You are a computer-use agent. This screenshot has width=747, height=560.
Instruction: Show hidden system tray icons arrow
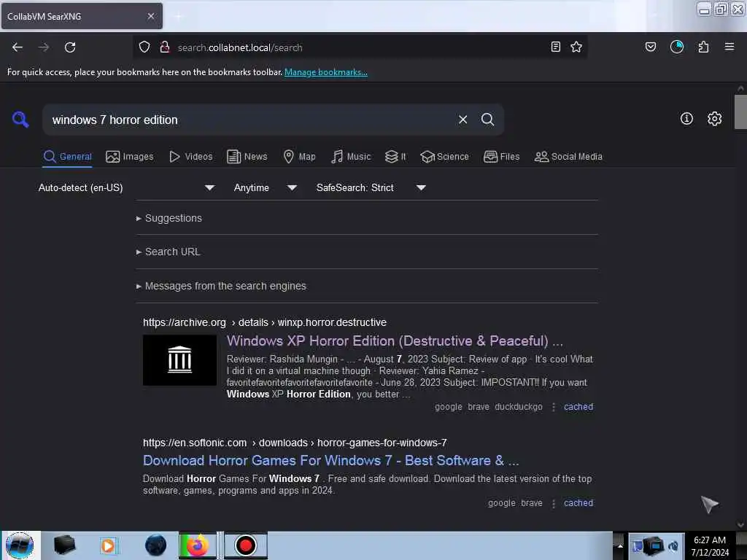620,545
